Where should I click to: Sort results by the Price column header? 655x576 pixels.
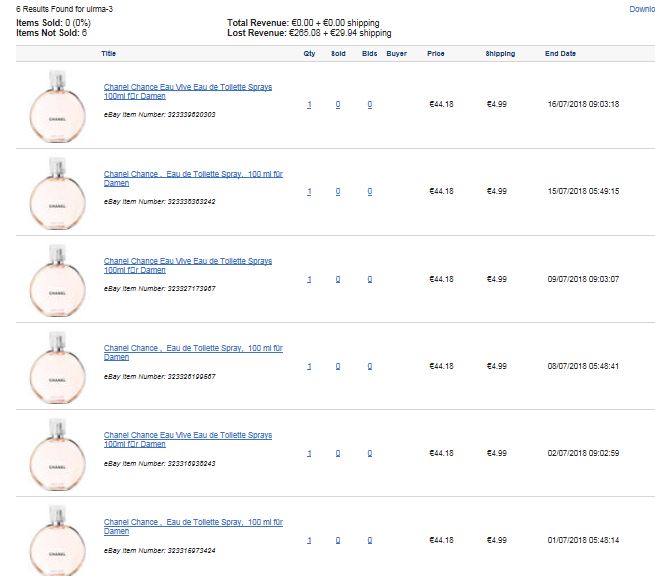[436, 53]
